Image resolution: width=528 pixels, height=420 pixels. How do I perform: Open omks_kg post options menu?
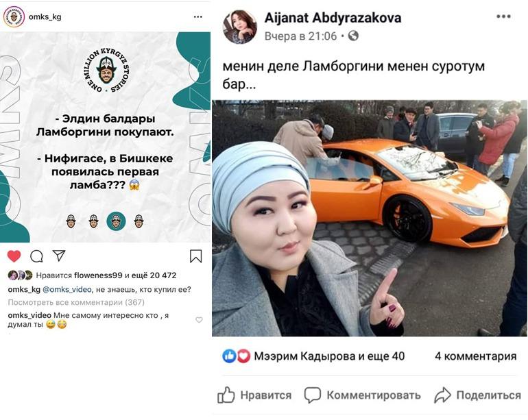pos(198,17)
